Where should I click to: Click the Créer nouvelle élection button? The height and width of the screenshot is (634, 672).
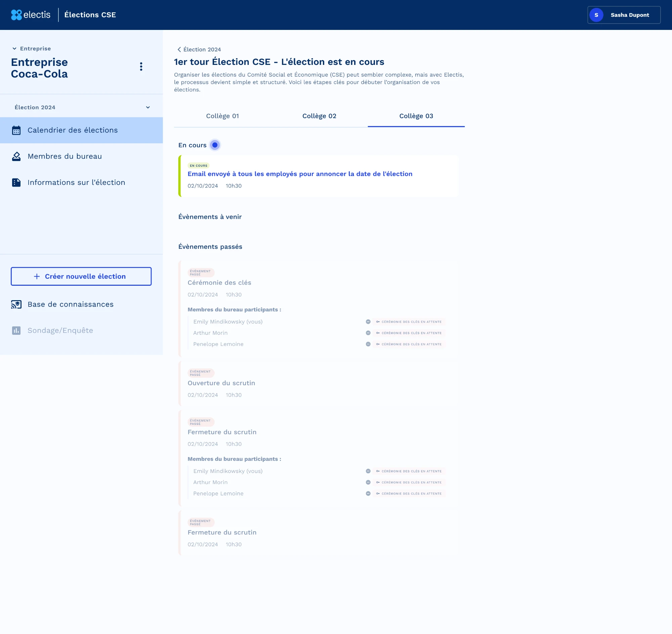pos(81,276)
